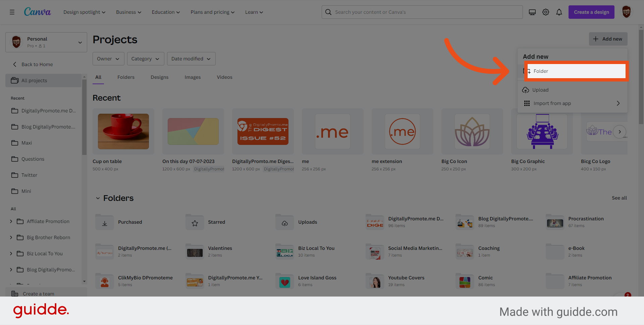Click See all folders link
Screen dimensions: 644x325
coord(619,198)
